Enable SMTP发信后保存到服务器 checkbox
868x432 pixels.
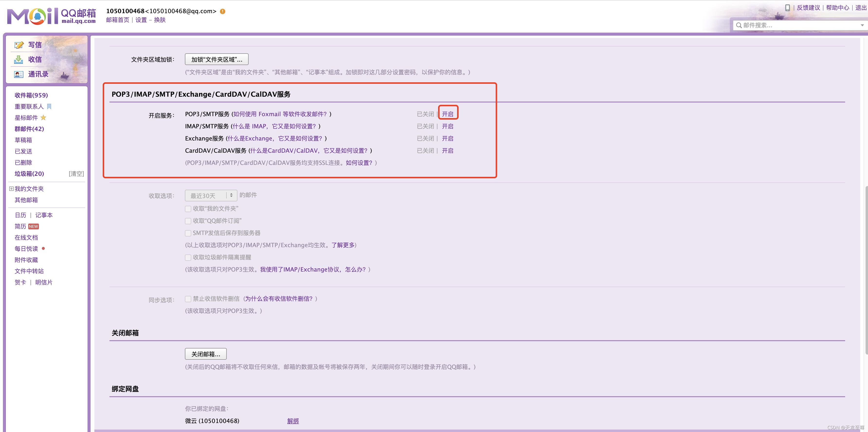click(x=188, y=233)
